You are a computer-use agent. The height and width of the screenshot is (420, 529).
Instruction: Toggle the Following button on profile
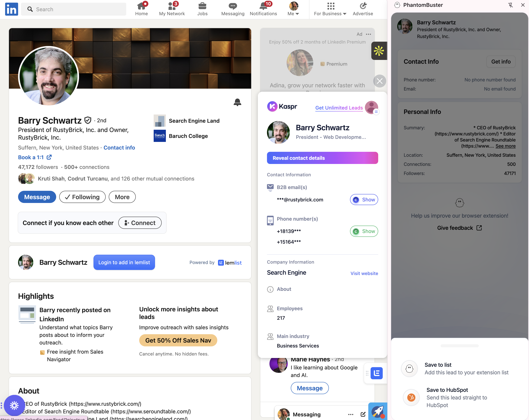tap(82, 197)
